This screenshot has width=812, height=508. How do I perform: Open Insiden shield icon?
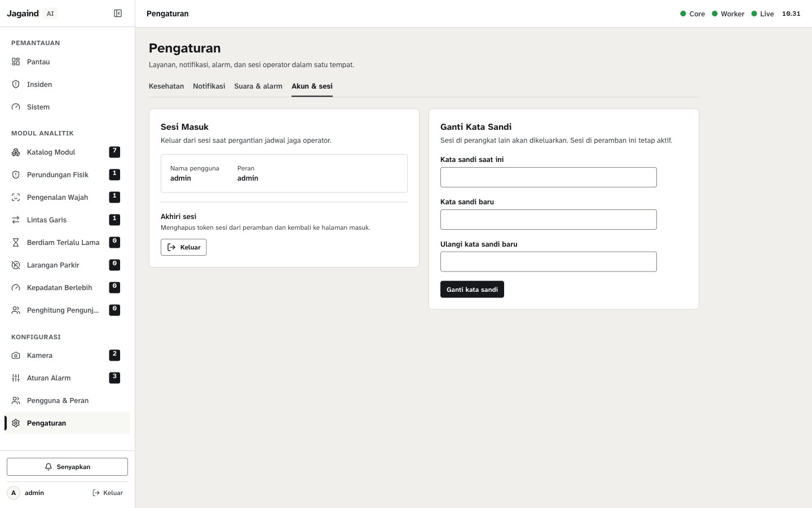(16, 84)
